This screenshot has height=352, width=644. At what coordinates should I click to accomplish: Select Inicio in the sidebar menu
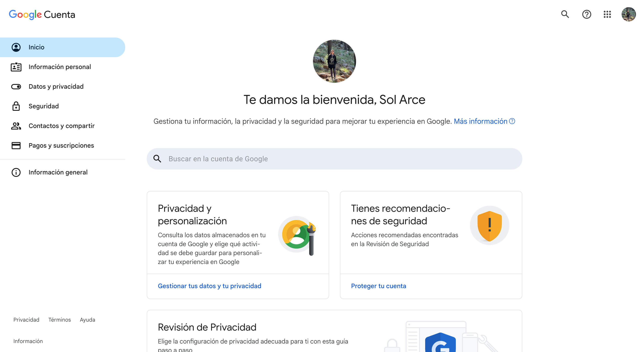(63, 47)
